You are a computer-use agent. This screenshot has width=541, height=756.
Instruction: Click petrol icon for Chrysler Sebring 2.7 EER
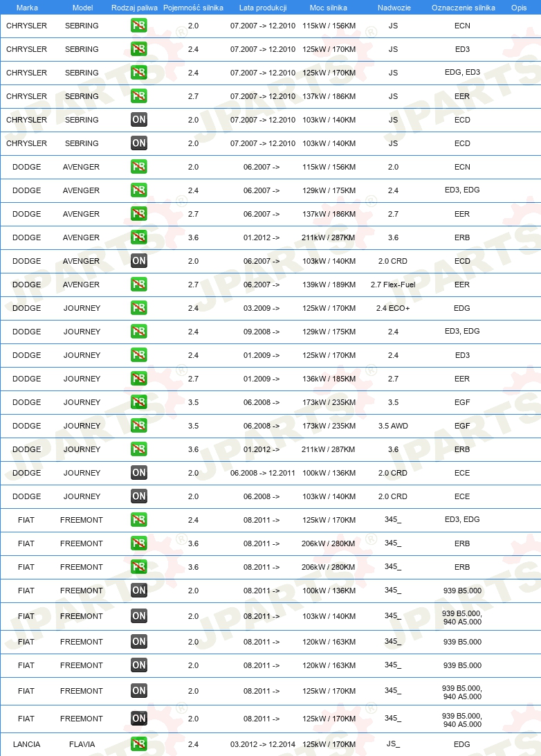point(139,96)
